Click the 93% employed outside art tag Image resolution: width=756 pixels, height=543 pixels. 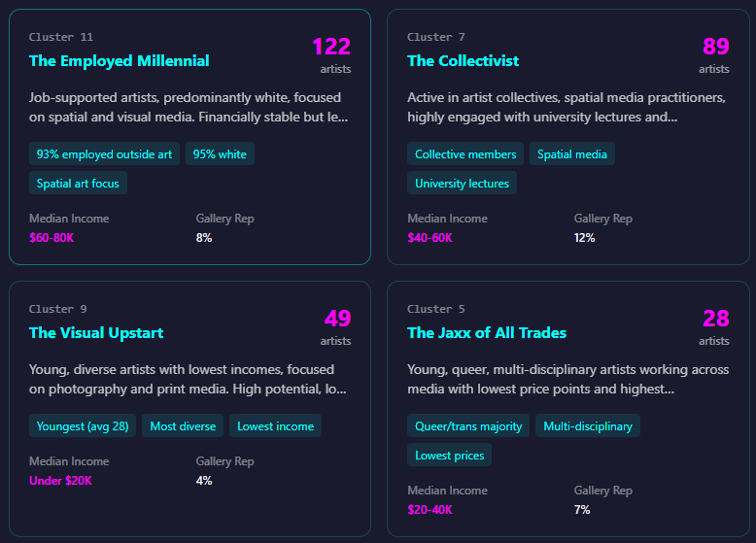point(104,154)
